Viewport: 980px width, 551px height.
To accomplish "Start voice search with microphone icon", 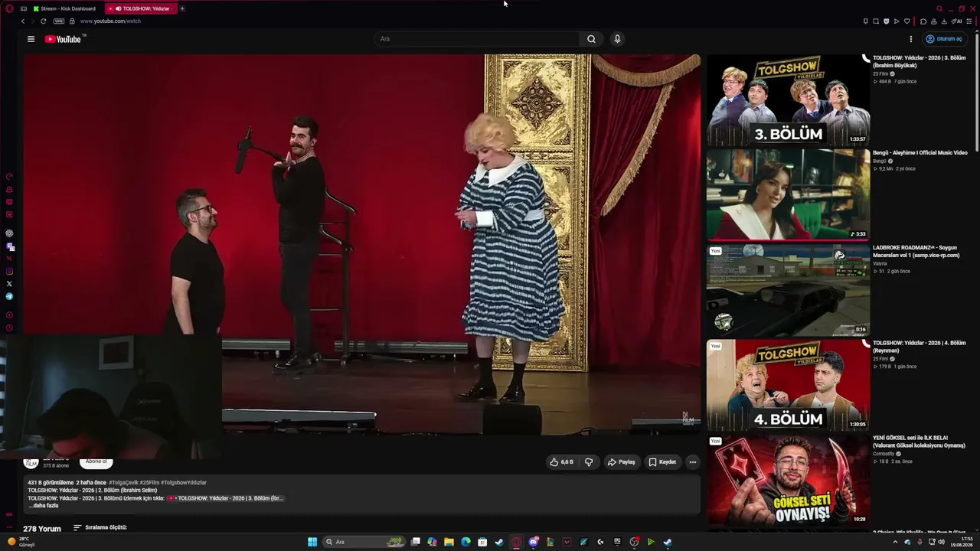I will pos(617,39).
